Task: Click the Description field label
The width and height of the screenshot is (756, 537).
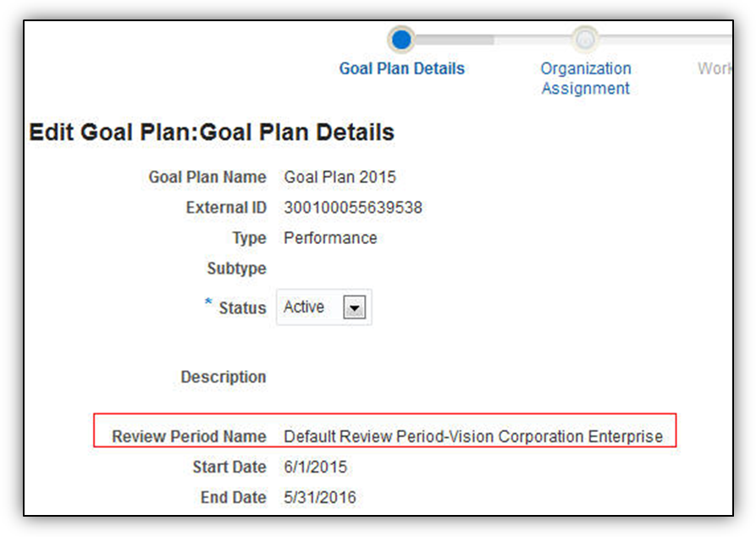Action: click(x=223, y=377)
